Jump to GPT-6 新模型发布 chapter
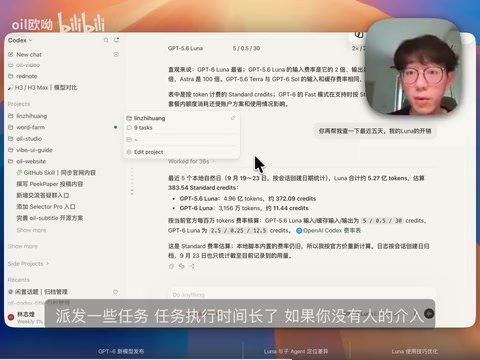 click(x=121, y=351)
